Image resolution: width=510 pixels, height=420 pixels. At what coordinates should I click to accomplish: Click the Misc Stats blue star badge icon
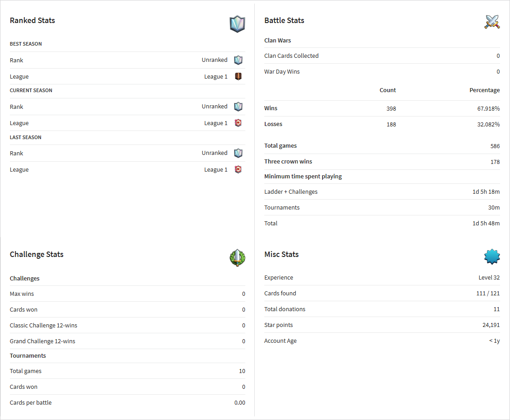[492, 257]
